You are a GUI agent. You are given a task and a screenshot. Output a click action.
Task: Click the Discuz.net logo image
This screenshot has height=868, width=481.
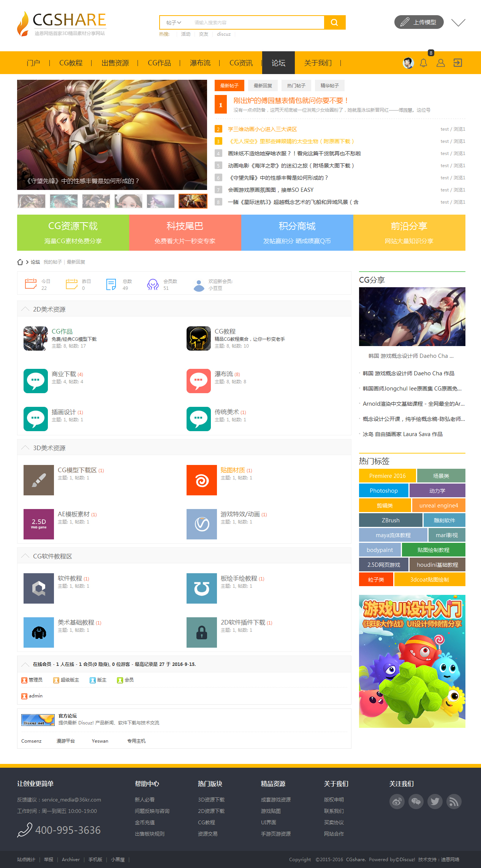(x=38, y=720)
